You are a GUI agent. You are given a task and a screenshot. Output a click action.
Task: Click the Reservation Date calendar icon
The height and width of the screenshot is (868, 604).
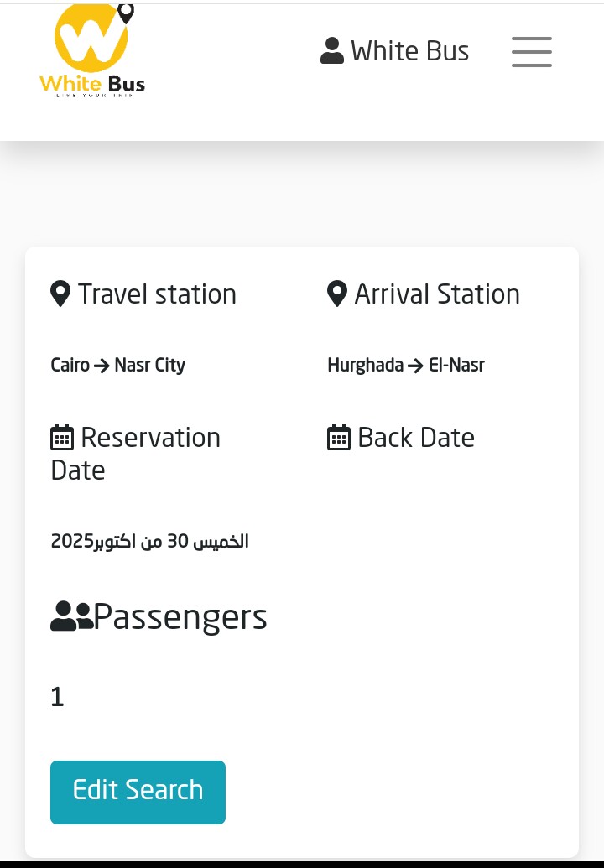[x=62, y=438]
